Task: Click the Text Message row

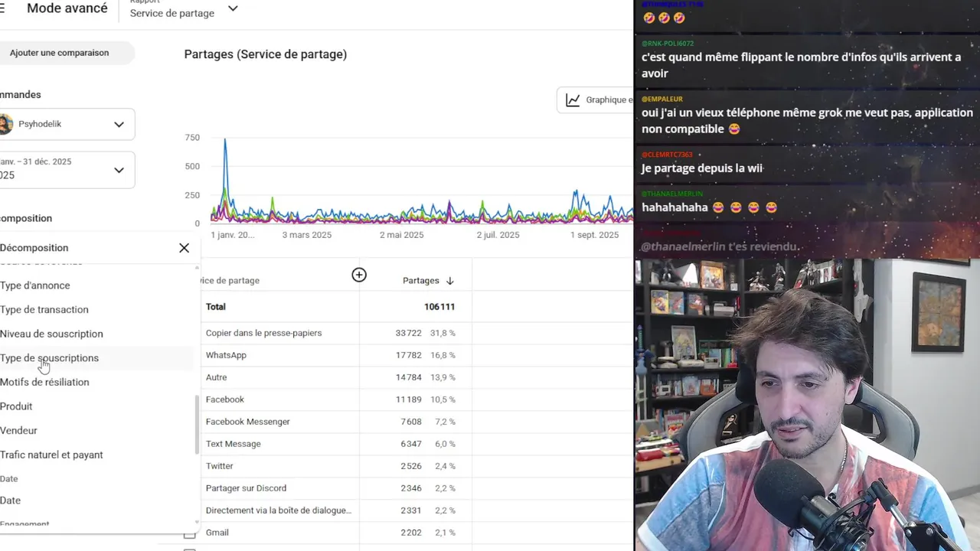Action: coord(234,444)
